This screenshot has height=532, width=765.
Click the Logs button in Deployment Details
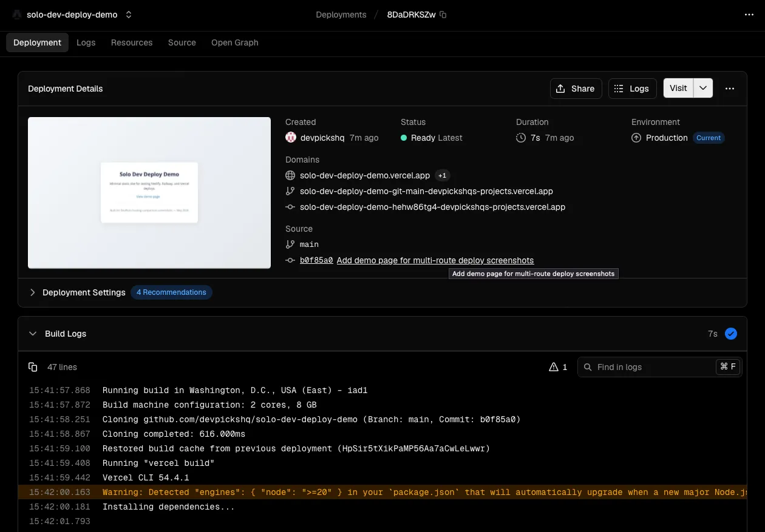coord(632,88)
